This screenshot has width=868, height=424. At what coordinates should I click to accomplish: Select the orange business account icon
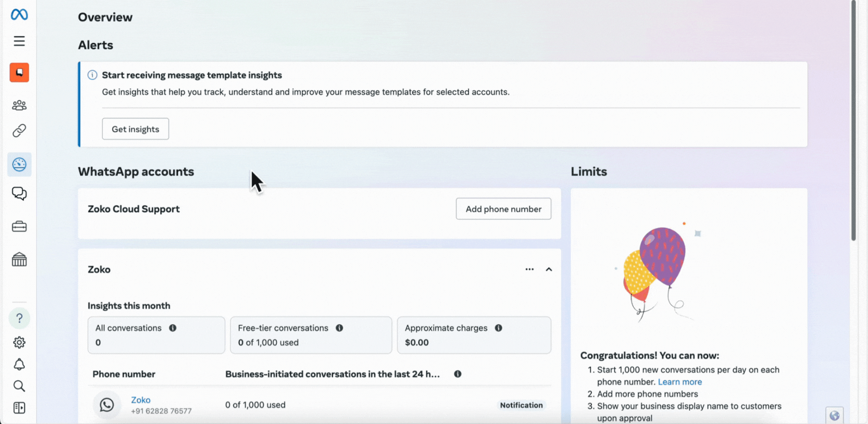tap(19, 73)
